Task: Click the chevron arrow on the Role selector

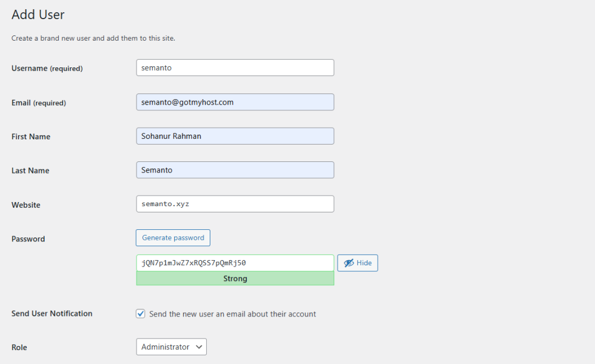Action: [199, 347]
